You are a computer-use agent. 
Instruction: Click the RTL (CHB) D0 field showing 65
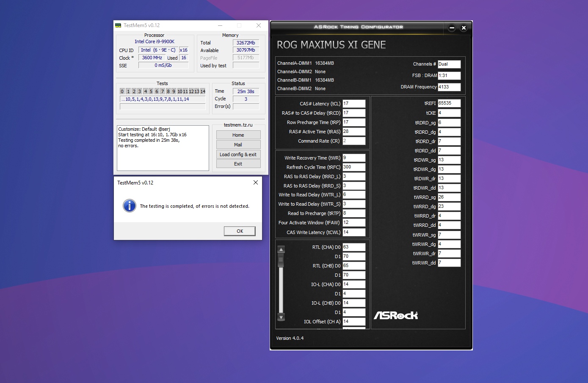click(354, 266)
